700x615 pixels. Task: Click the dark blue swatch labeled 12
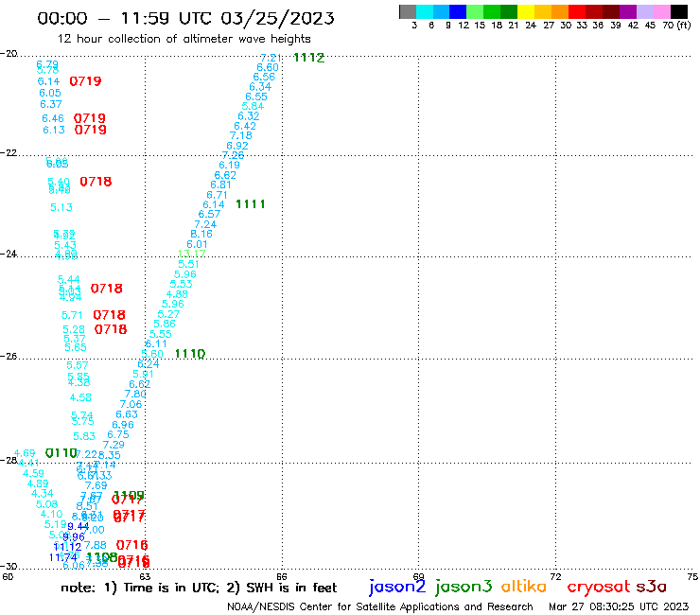(x=458, y=11)
